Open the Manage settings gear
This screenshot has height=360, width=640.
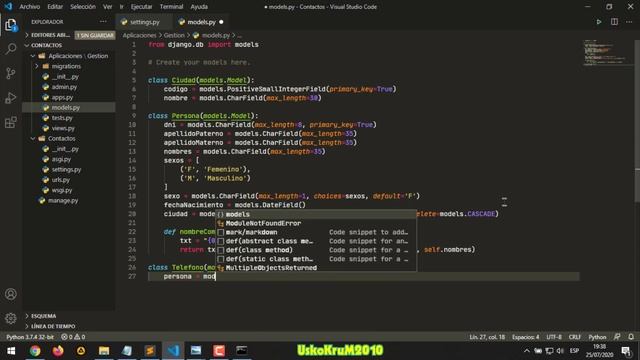coord(11,318)
